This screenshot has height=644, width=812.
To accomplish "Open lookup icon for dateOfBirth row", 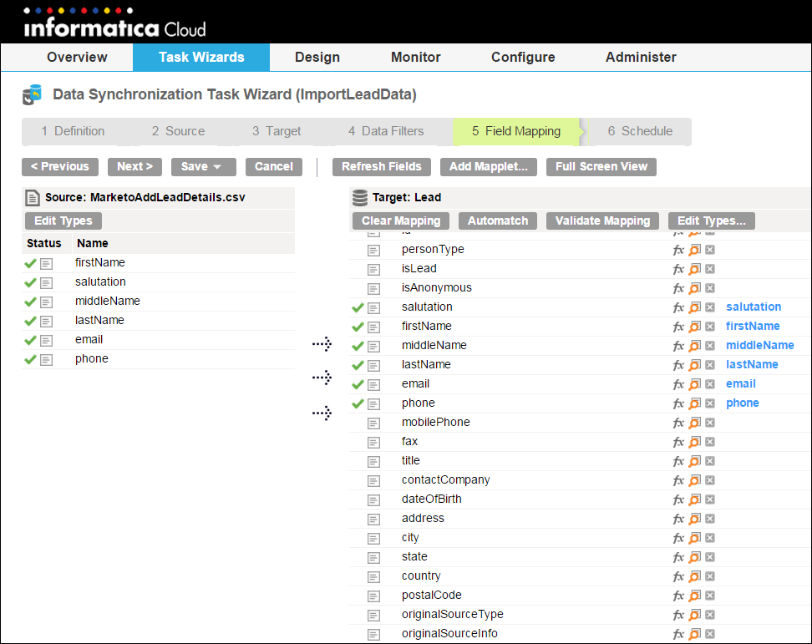I will click(x=694, y=499).
